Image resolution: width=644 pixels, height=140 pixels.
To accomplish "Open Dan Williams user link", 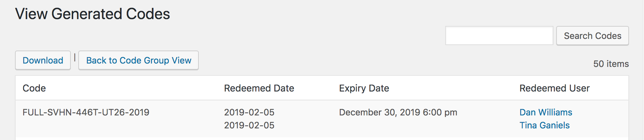I will pos(546,112).
